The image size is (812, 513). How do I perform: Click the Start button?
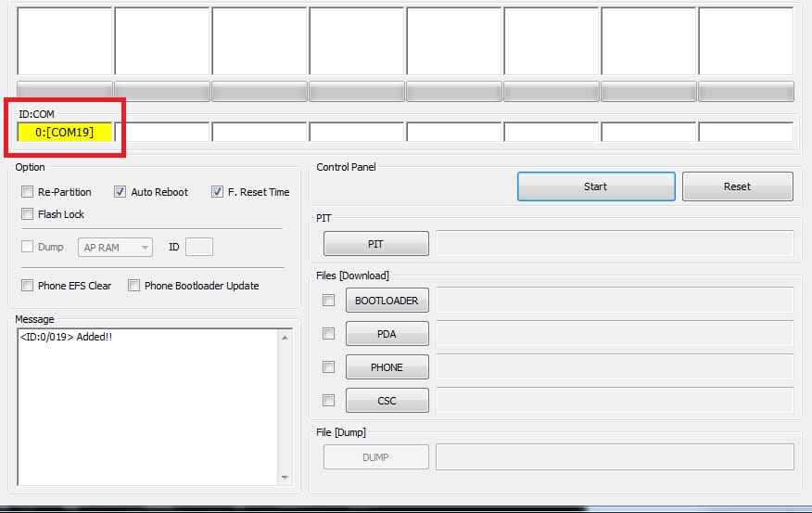596,186
